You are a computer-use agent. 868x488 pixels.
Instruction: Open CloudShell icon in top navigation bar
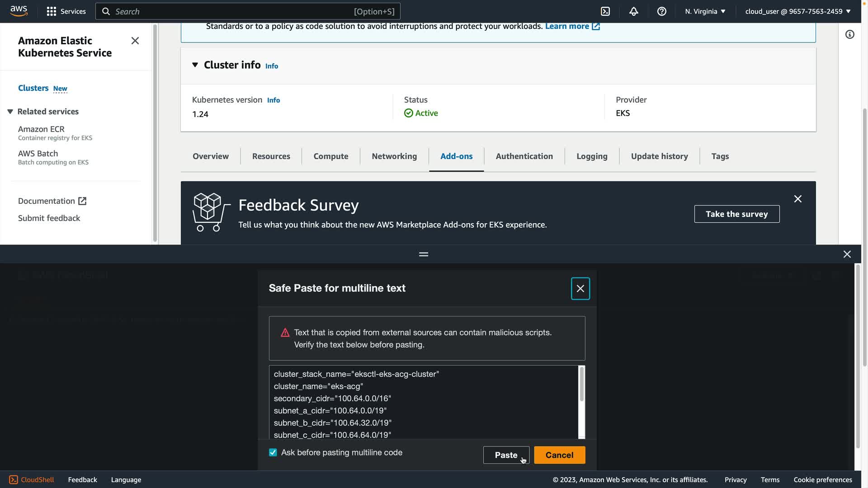(x=605, y=11)
